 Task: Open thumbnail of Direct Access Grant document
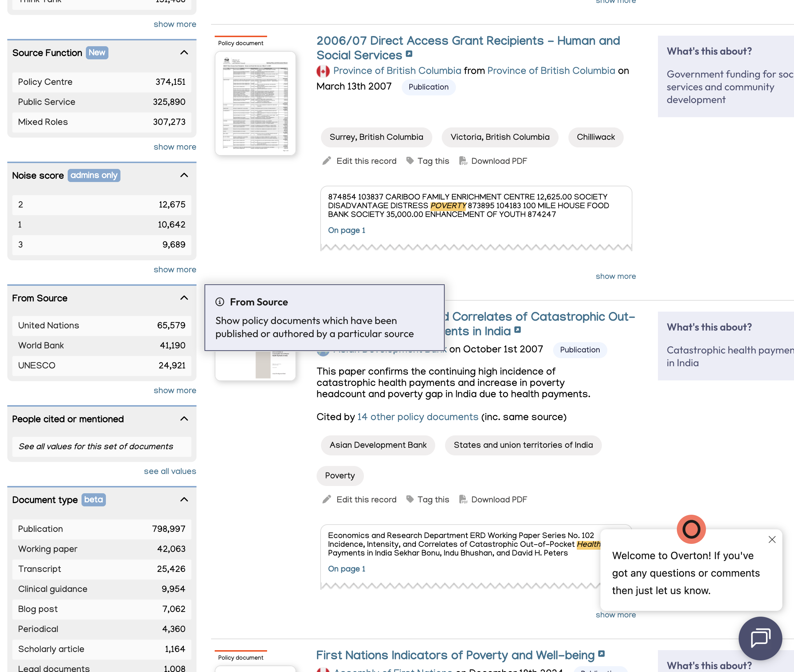pos(255,103)
